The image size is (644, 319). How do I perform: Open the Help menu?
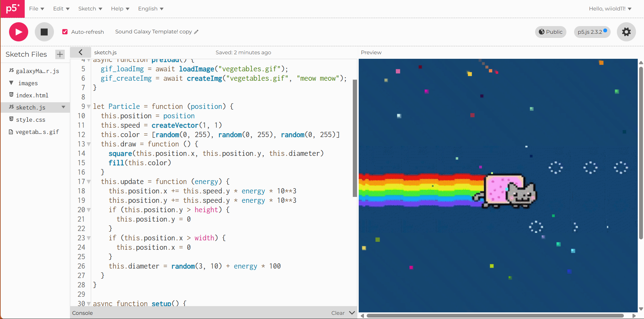pos(120,9)
